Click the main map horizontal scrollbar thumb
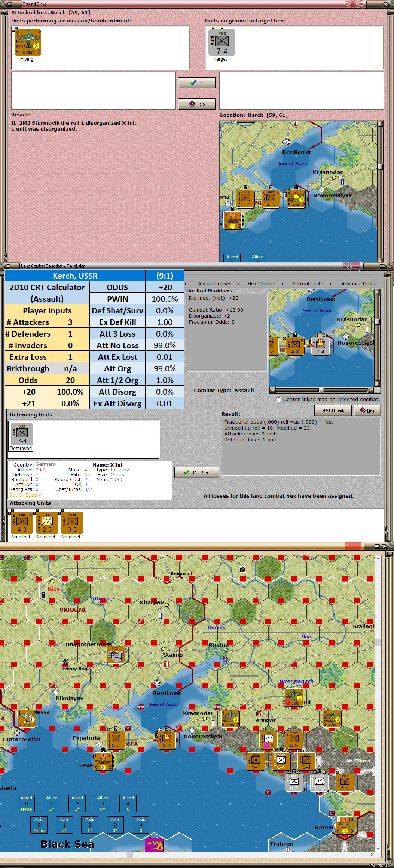This screenshot has height=868, width=394. tap(130, 855)
